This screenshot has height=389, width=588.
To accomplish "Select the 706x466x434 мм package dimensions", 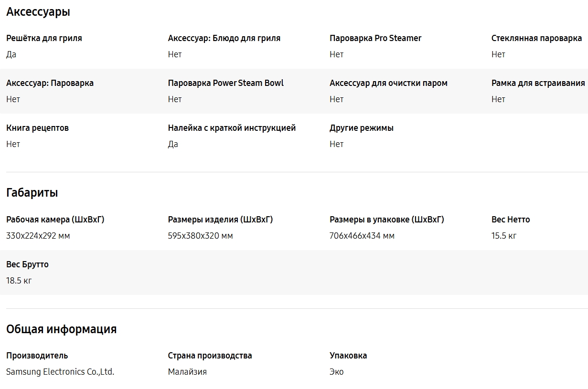I will 362,236.
